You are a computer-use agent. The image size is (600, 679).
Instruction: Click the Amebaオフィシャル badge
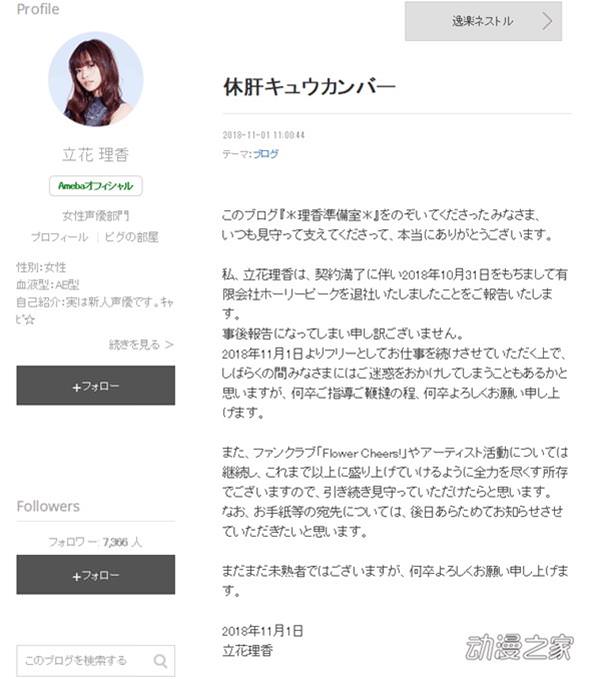(x=96, y=186)
